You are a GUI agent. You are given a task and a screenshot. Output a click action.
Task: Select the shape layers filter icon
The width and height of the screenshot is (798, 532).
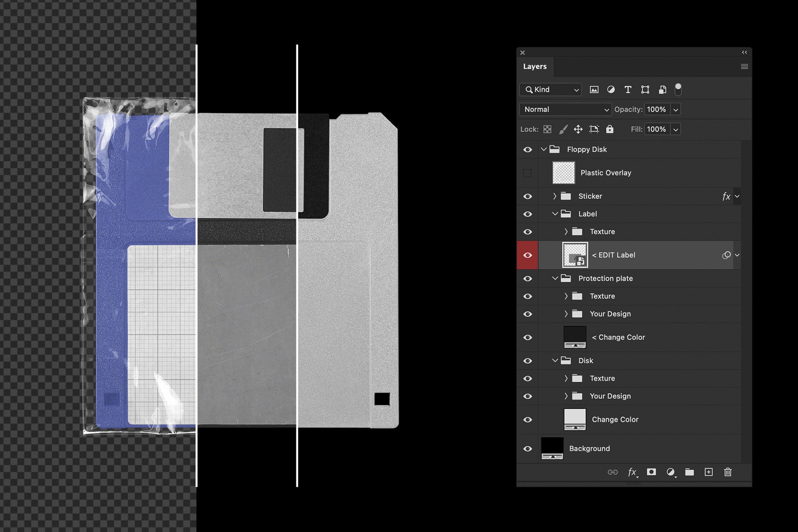pyautogui.click(x=645, y=89)
